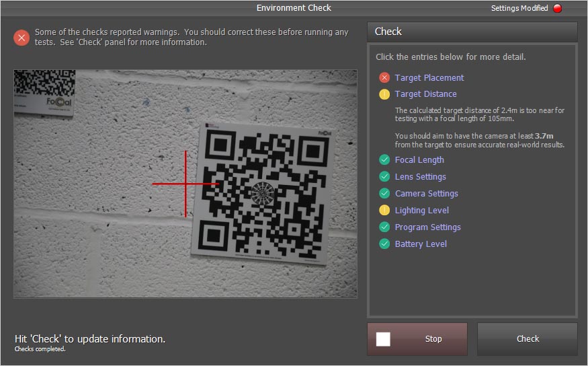
Task: Click the Settings Modified label
Action: [x=519, y=8]
